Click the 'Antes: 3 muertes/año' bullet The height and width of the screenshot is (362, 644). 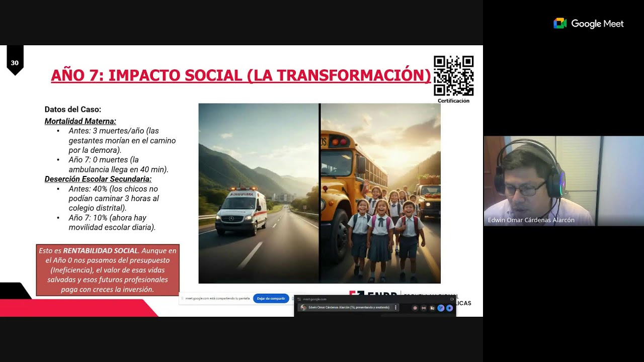[122, 140]
